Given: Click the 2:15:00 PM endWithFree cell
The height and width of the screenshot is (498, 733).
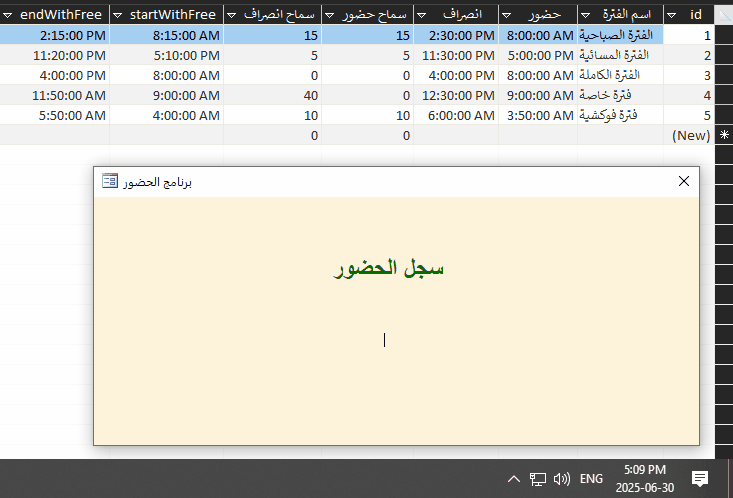Looking at the screenshot, I should click(x=55, y=35).
